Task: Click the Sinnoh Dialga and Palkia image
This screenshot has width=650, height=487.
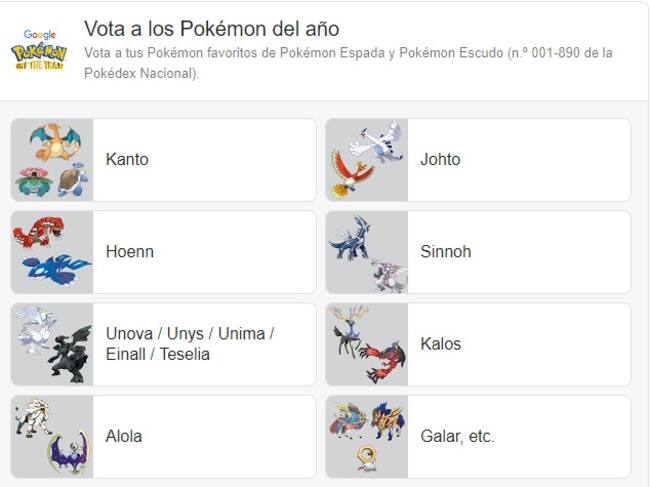Action: [367, 252]
